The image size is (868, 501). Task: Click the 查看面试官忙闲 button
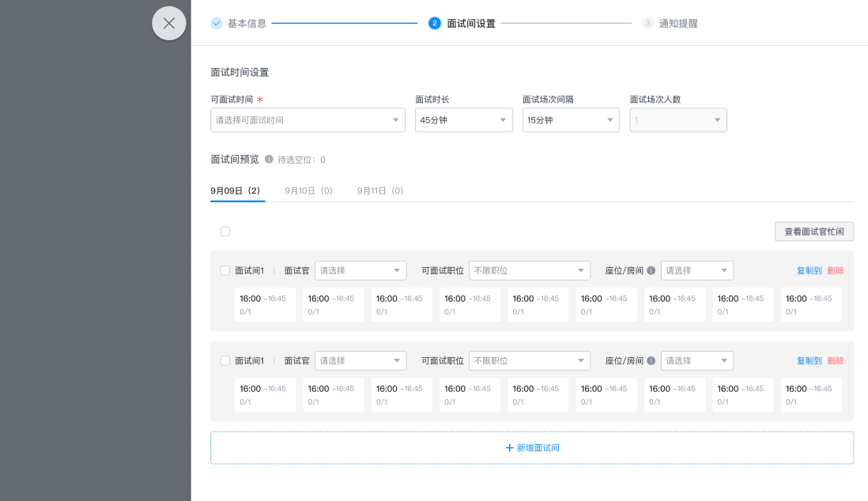[813, 232]
